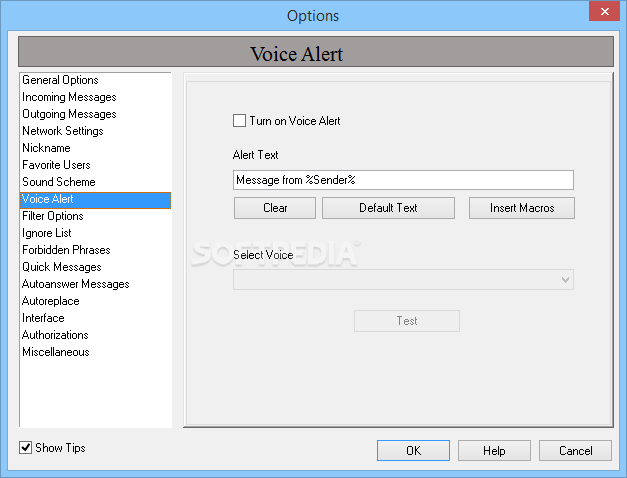
Task: Close the Options window
Action: (x=605, y=11)
